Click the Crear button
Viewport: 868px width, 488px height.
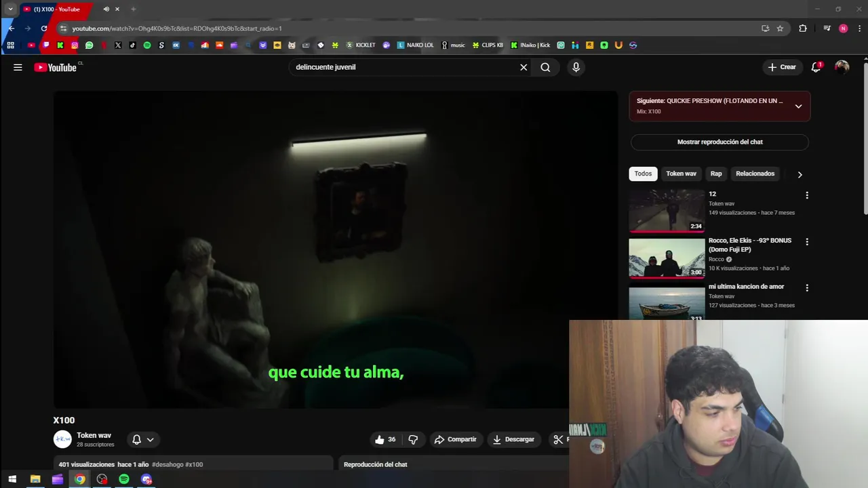[x=782, y=67]
